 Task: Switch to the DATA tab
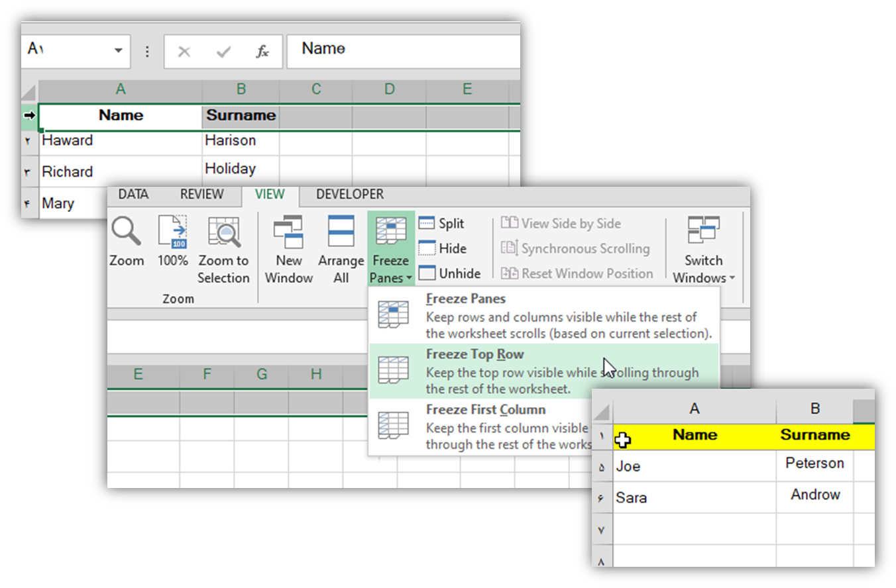coord(133,195)
